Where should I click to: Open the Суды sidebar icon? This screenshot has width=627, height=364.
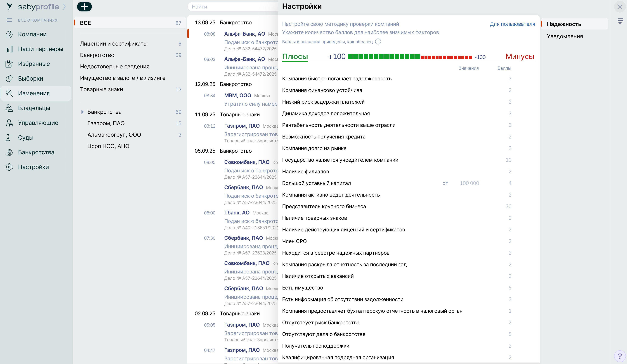click(x=9, y=138)
